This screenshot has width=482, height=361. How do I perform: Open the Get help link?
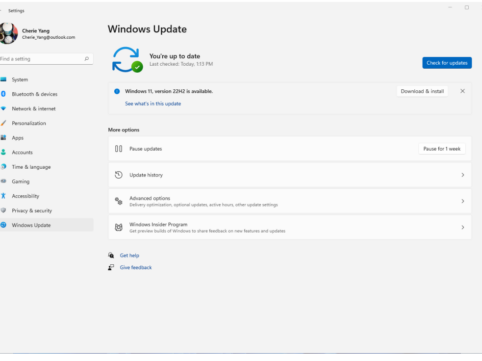[x=129, y=255]
